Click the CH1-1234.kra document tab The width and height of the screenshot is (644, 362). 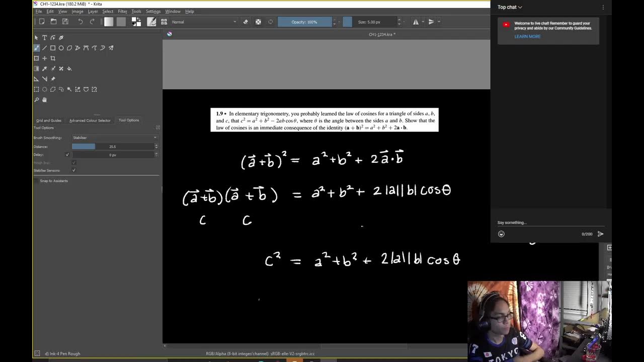(382, 34)
